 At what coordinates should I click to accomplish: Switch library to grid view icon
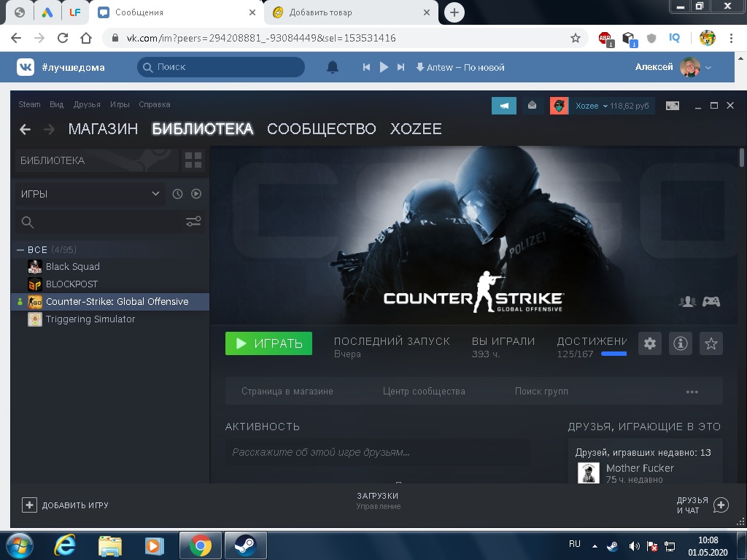click(x=193, y=160)
